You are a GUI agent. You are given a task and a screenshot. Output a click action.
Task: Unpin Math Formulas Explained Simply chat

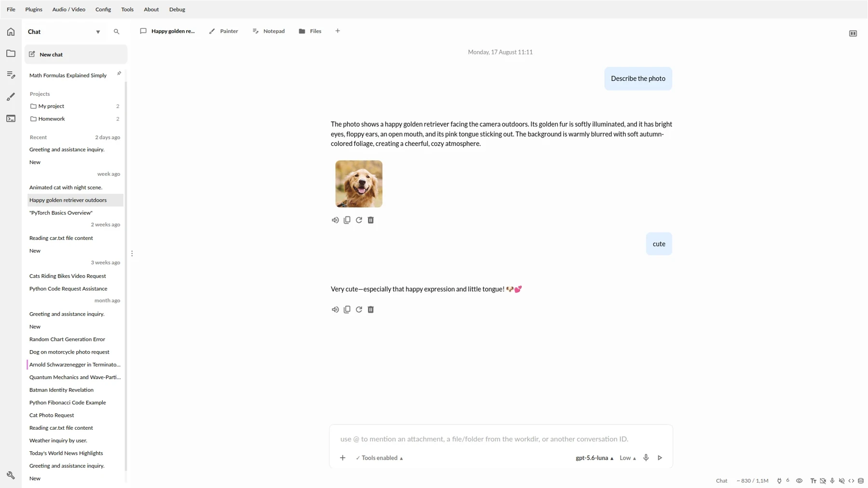pos(119,73)
